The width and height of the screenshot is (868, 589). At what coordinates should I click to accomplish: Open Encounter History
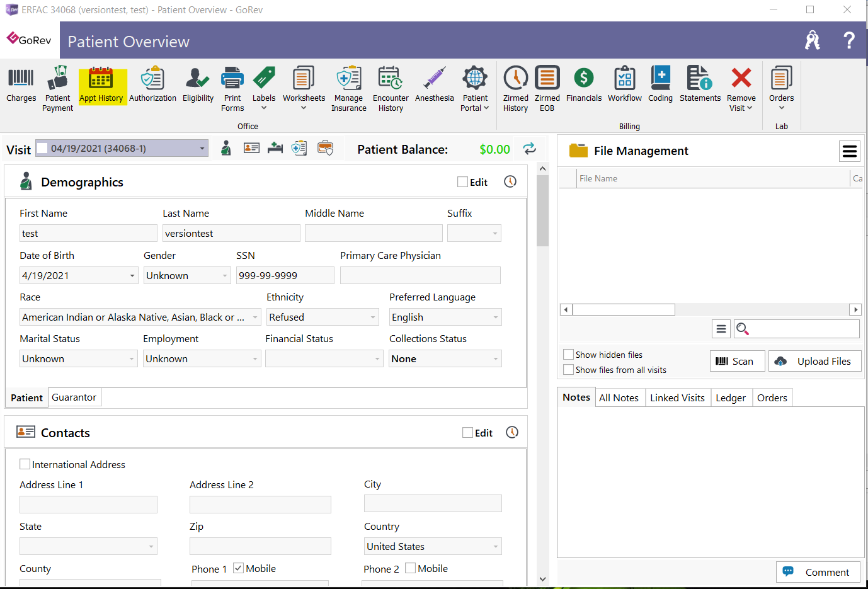coord(391,89)
